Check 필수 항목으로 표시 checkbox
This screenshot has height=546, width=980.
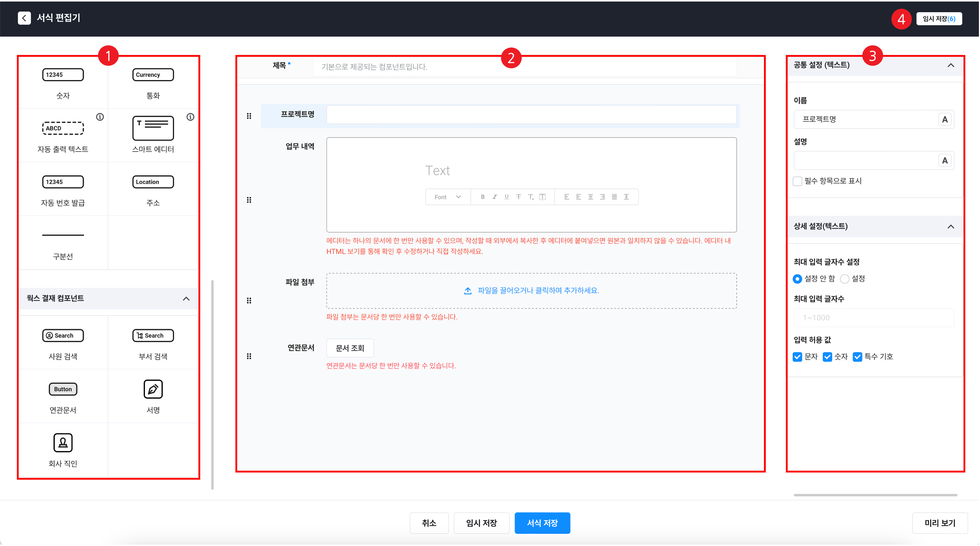(797, 181)
